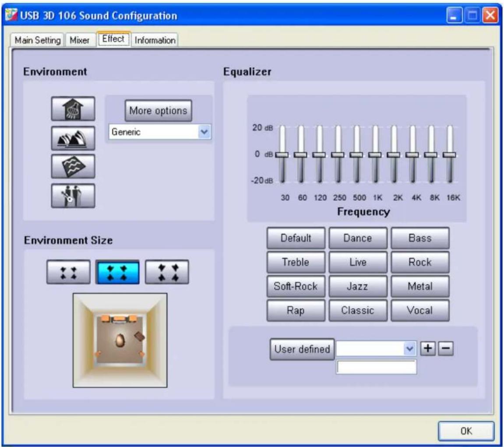Select the Effect tab
The width and height of the screenshot is (504, 447).
point(113,39)
